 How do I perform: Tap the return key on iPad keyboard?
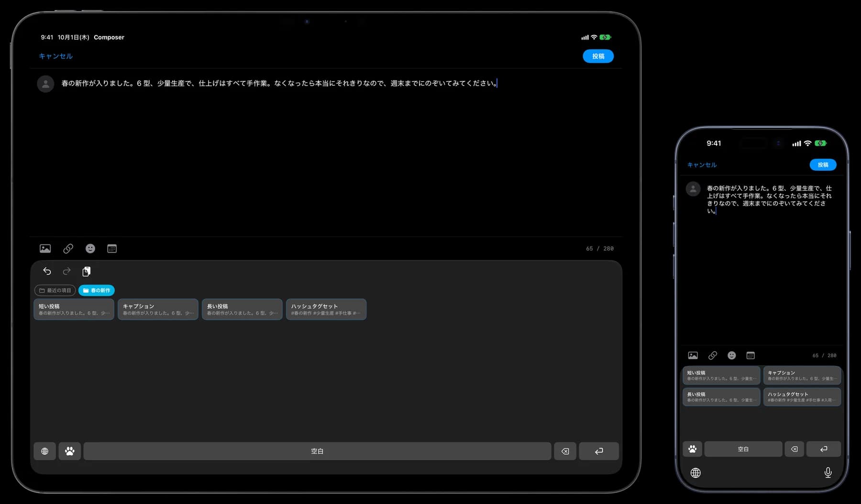pos(599,451)
